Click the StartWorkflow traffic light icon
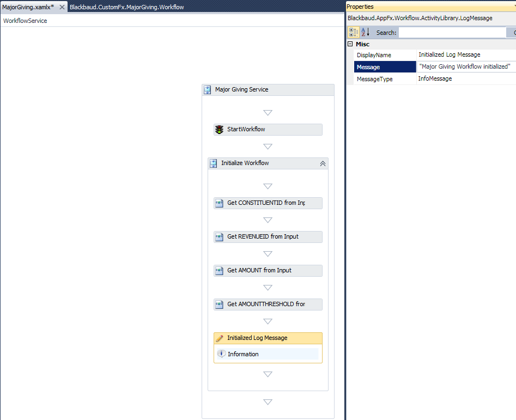 [219, 130]
